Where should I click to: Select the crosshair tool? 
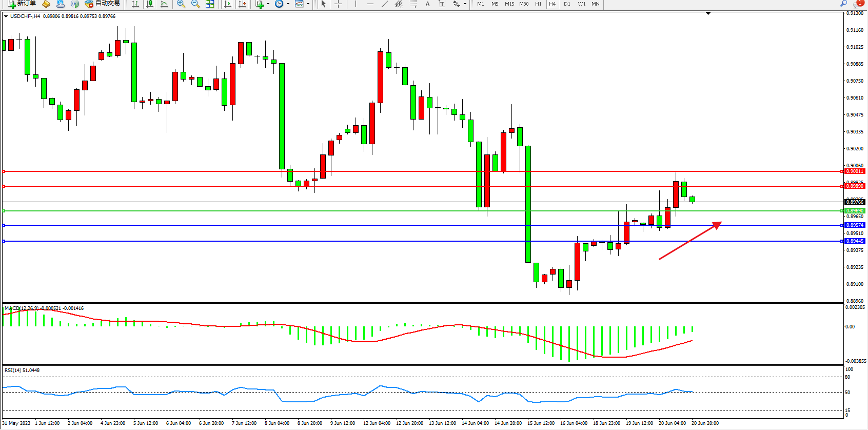click(338, 4)
